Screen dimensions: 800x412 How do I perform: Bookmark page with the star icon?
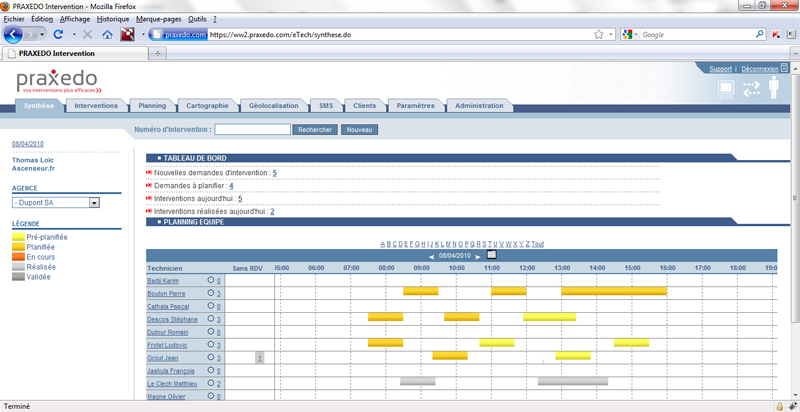click(598, 34)
